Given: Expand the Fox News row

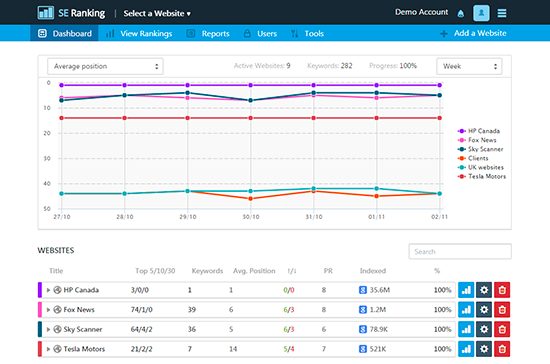Looking at the screenshot, I should pos(48,310).
